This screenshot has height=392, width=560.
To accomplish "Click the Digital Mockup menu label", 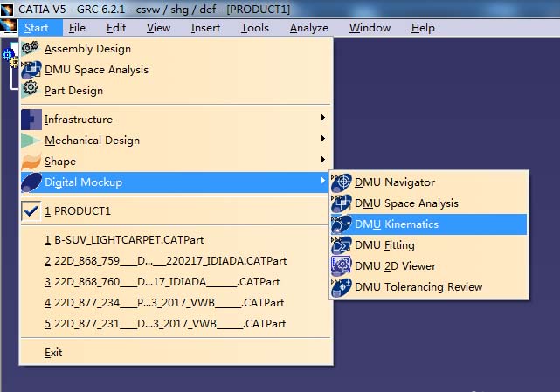I will [83, 182].
